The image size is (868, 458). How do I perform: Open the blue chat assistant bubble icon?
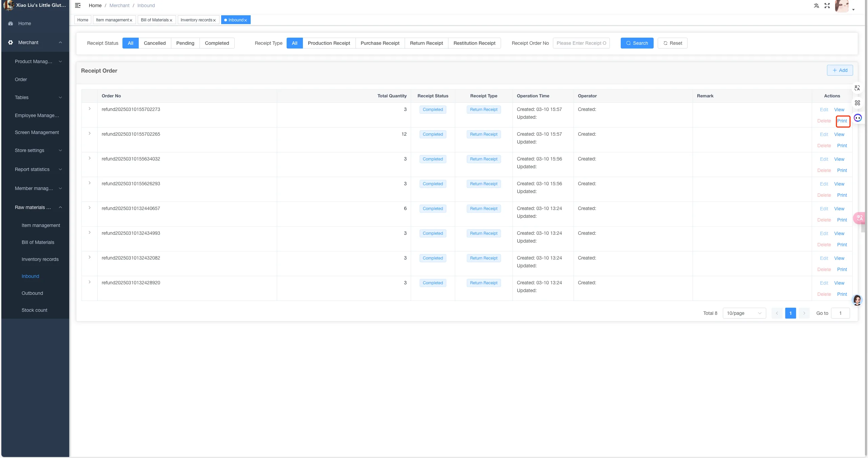[858, 118]
